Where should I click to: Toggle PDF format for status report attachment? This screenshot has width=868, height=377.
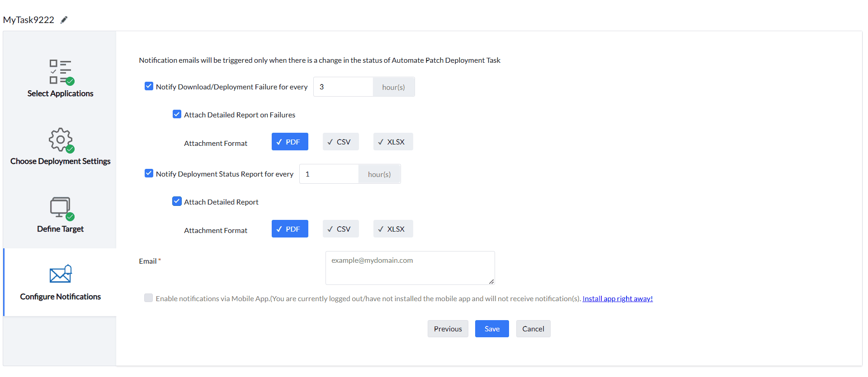[290, 229]
